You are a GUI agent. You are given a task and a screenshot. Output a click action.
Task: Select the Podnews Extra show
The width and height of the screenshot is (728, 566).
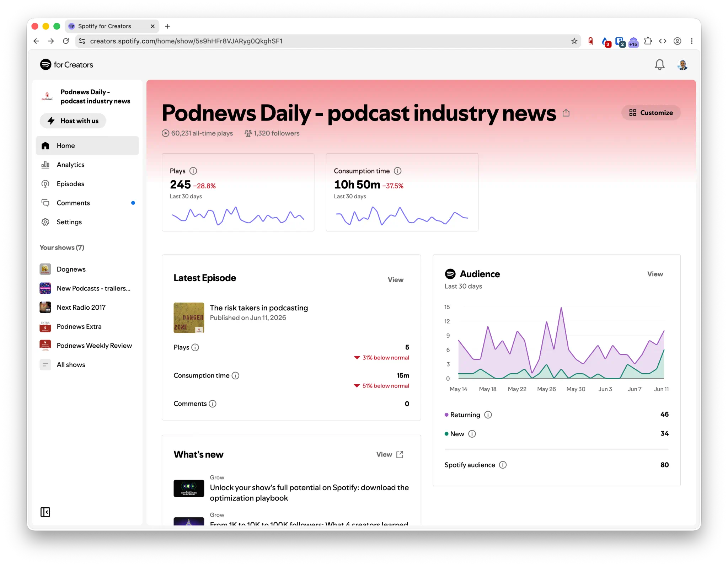click(x=87, y=326)
